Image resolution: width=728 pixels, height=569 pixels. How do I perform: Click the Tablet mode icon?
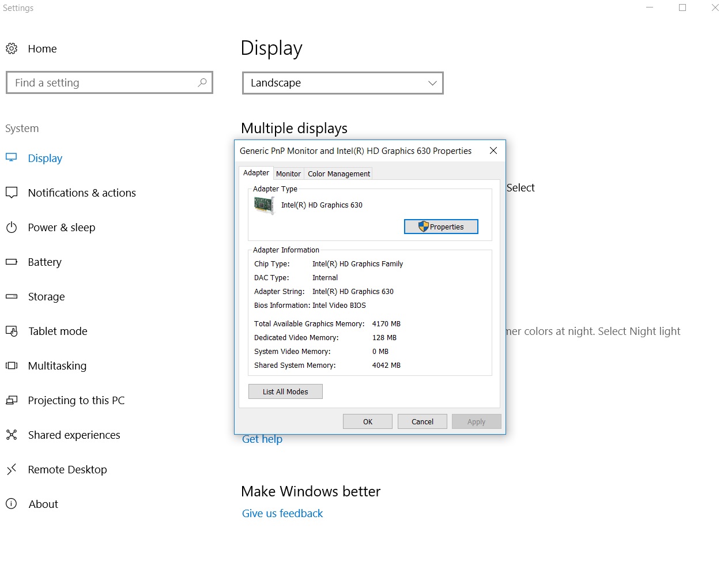click(12, 331)
